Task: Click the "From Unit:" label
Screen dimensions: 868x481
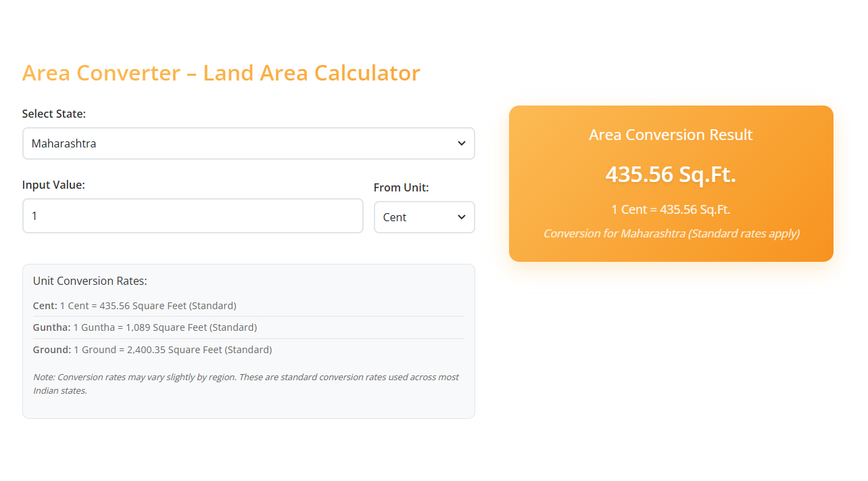Action: [401, 187]
